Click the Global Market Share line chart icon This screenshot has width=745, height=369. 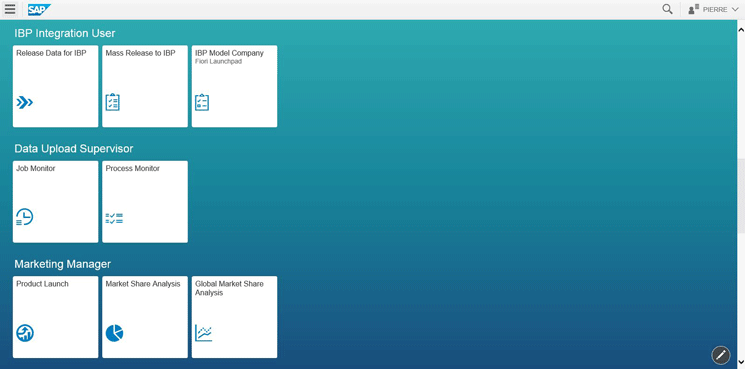point(203,333)
